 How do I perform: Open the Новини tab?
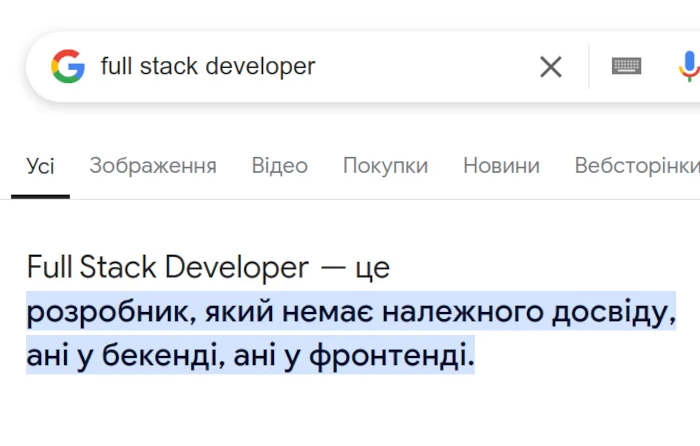pyautogui.click(x=501, y=166)
